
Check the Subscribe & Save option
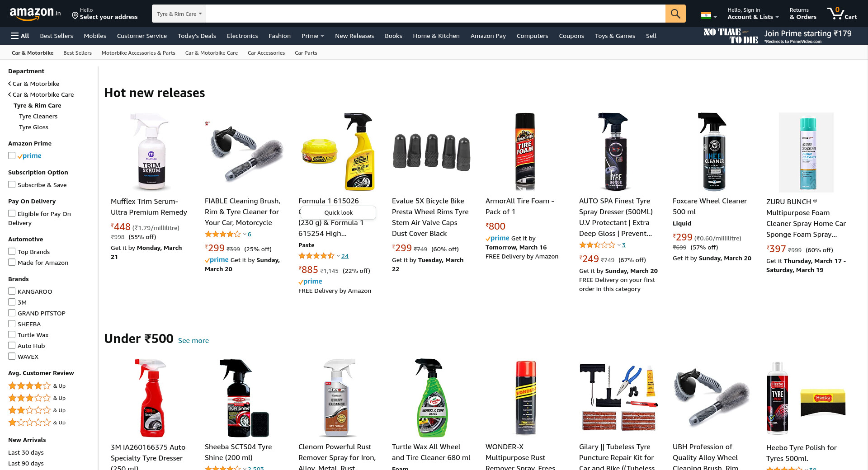[x=12, y=184]
